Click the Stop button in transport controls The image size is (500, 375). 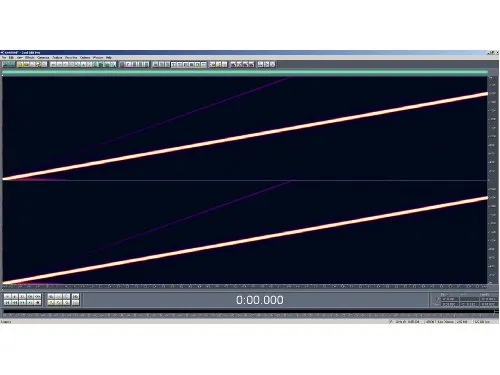click(7, 296)
